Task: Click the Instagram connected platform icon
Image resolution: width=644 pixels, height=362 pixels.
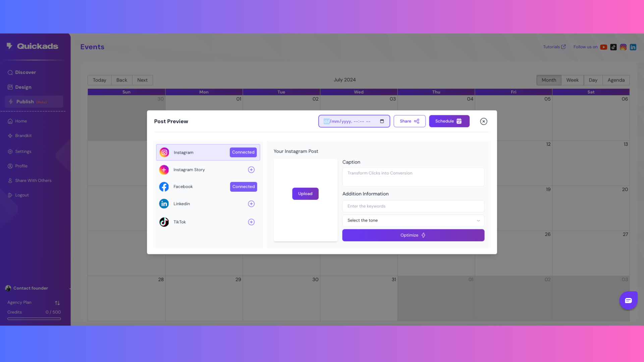Action: 164,152
